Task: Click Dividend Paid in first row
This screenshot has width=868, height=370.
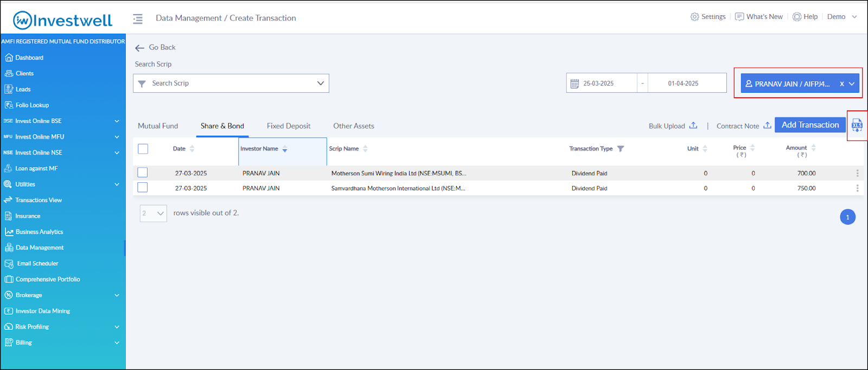Action: (x=589, y=174)
